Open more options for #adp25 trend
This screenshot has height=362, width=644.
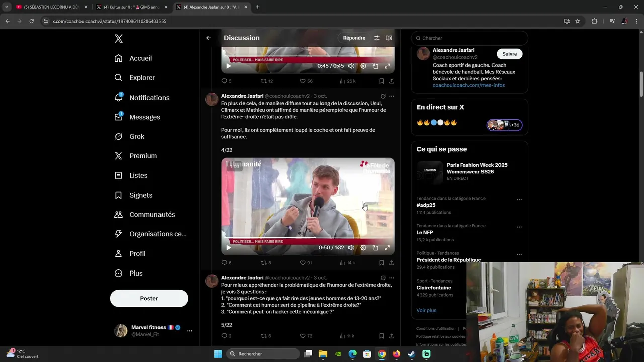[519, 200]
